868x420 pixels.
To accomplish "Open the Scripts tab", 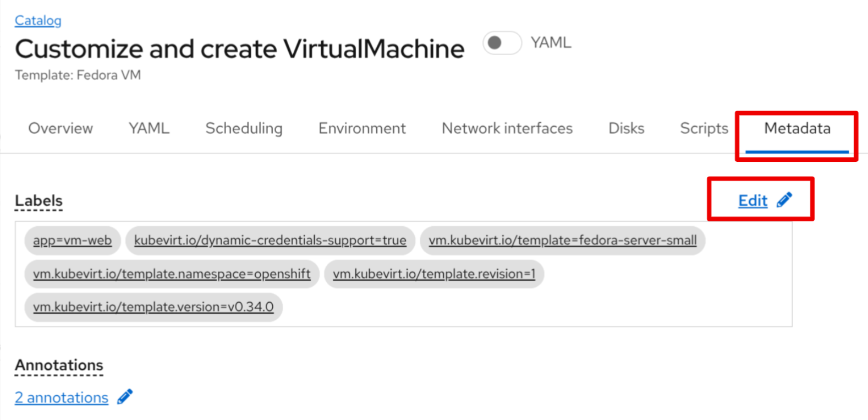I will pyautogui.click(x=704, y=128).
